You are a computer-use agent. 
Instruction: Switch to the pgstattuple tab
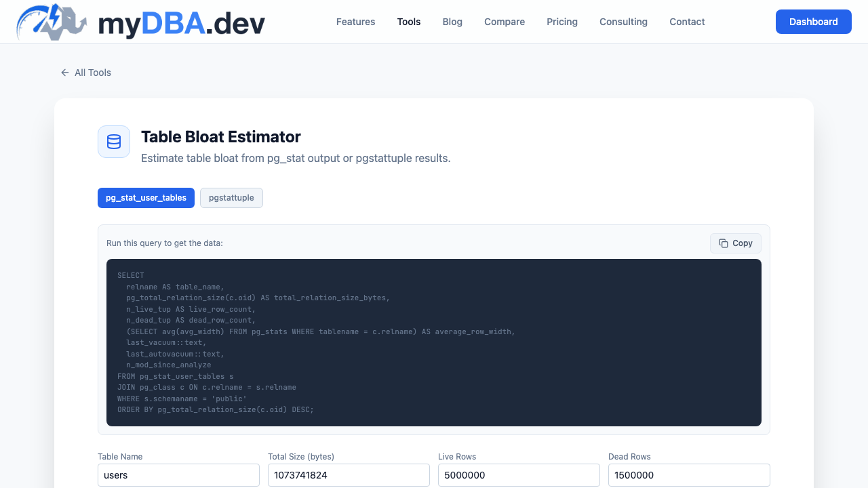pyautogui.click(x=231, y=198)
